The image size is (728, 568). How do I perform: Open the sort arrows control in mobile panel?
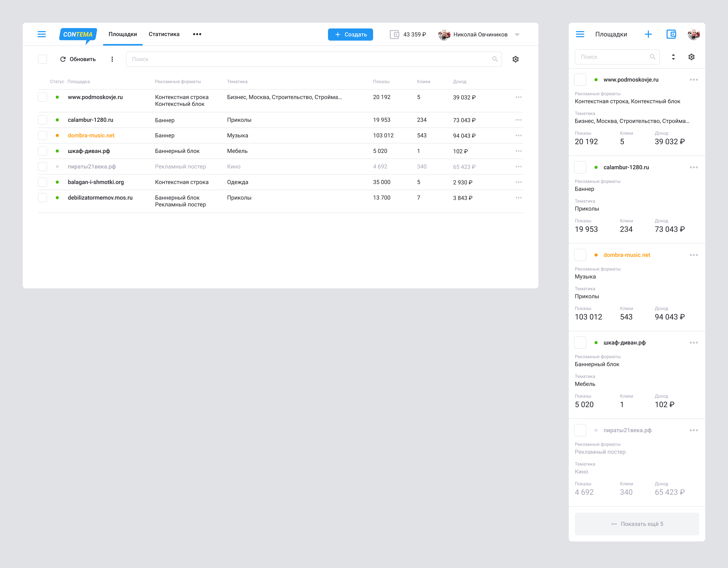(x=673, y=57)
